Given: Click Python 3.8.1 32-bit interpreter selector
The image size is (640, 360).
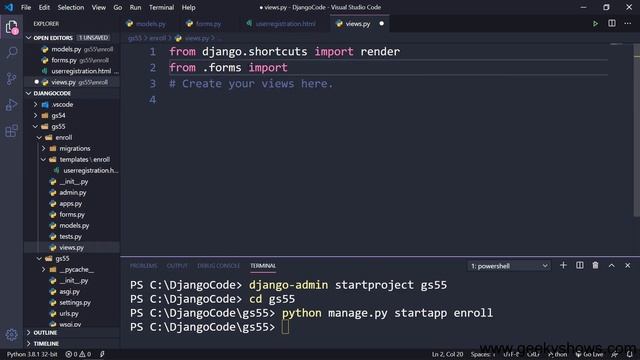Looking at the screenshot, I should pyautogui.click(x=32, y=354).
